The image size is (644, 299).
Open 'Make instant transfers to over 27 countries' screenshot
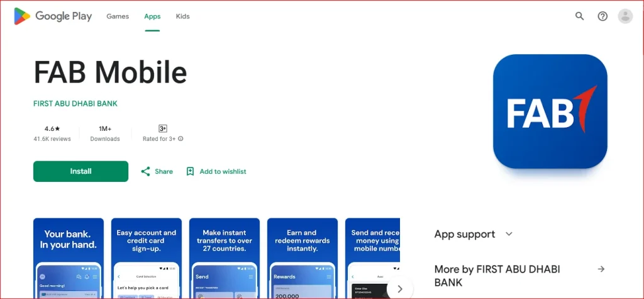click(225, 258)
